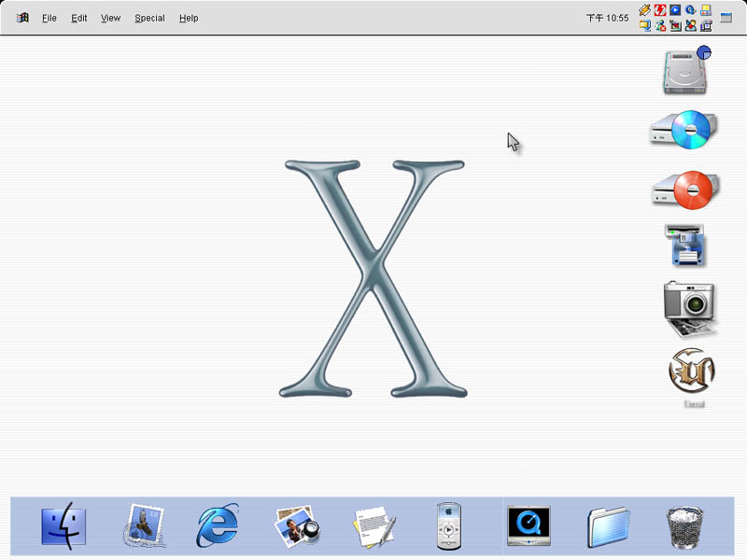Image resolution: width=747 pixels, height=560 pixels.
Task: Click the Winamp lightning tray icon
Action: [x=644, y=10]
